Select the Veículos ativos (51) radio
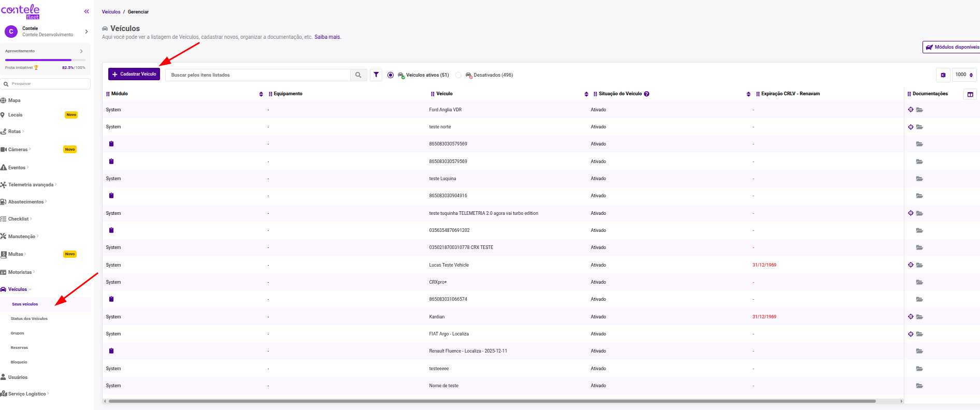The image size is (980, 410). pos(391,75)
